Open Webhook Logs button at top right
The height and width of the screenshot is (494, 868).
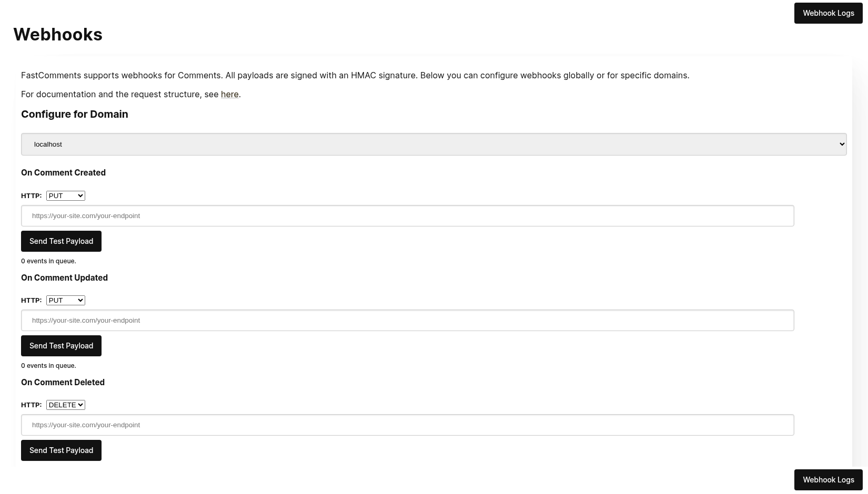[x=828, y=13]
